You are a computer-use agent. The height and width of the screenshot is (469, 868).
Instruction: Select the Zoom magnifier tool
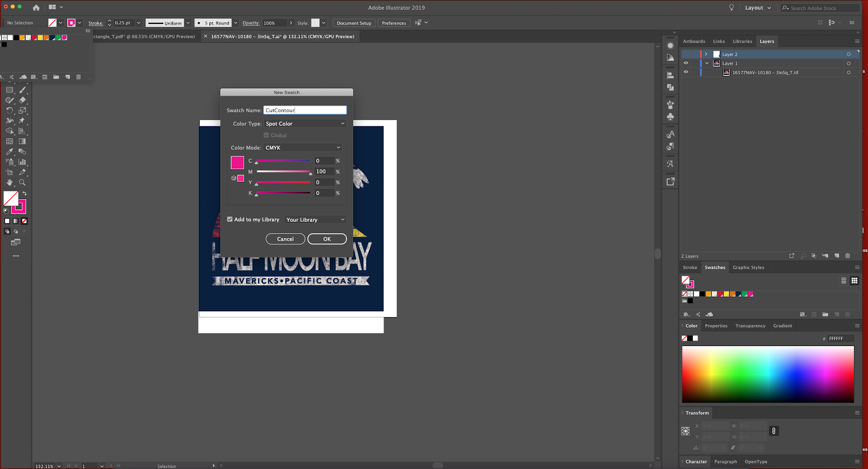(22, 183)
